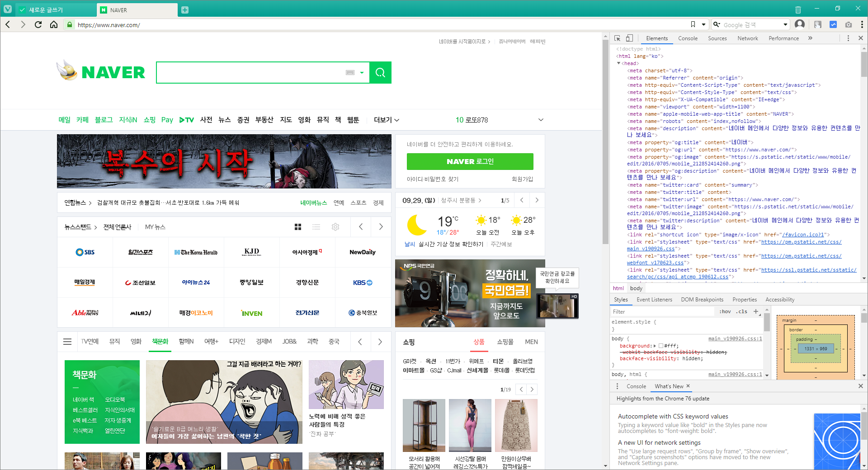Toggle the :hov element state panel
The width and height of the screenshot is (868, 470).
click(x=725, y=311)
